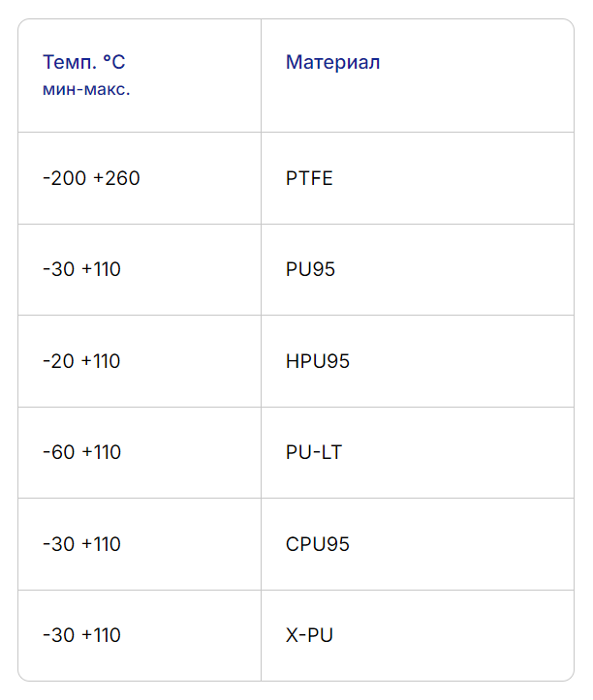Select the X-PU material cell

point(309,635)
